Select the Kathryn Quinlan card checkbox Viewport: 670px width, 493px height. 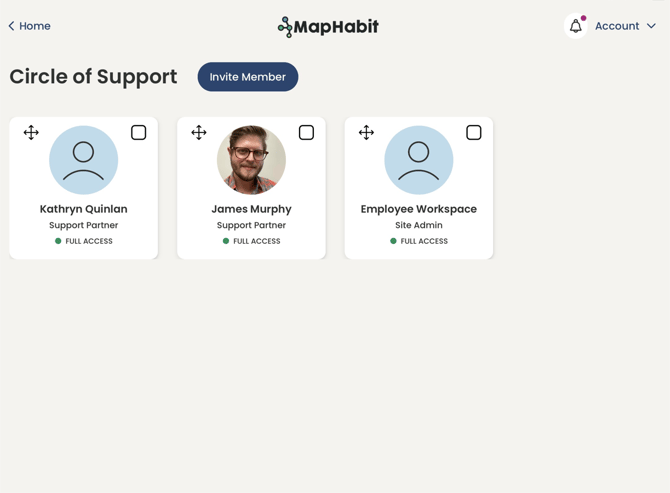[139, 133]
